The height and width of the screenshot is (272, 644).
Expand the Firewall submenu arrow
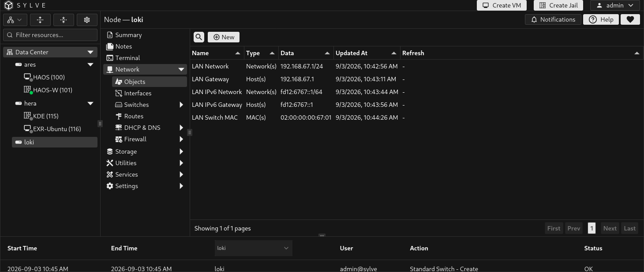point(181,139)
